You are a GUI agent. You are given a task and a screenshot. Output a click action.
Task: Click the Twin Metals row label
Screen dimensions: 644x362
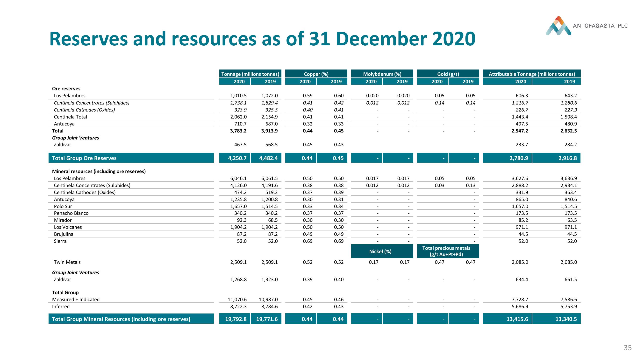[67, 262]
